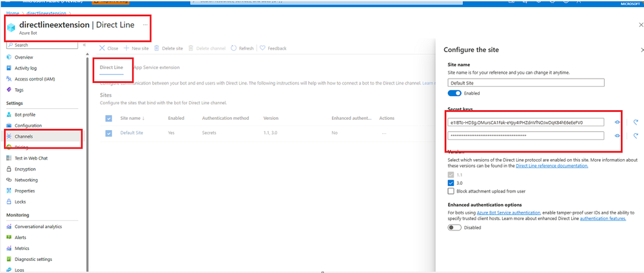
Task: Open Conversational analytics under Monitoring
Action: (38, 227)
